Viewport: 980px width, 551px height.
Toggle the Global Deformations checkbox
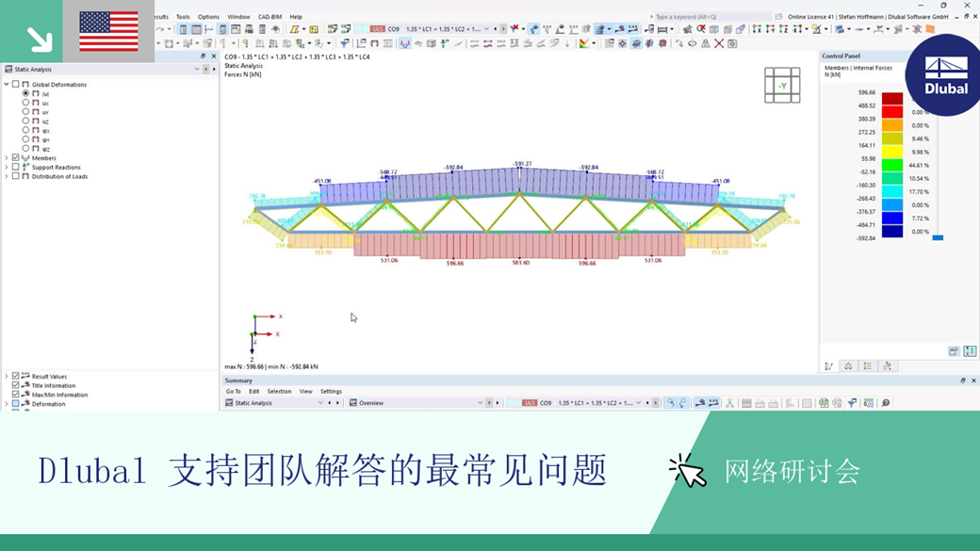coord(16,84)
